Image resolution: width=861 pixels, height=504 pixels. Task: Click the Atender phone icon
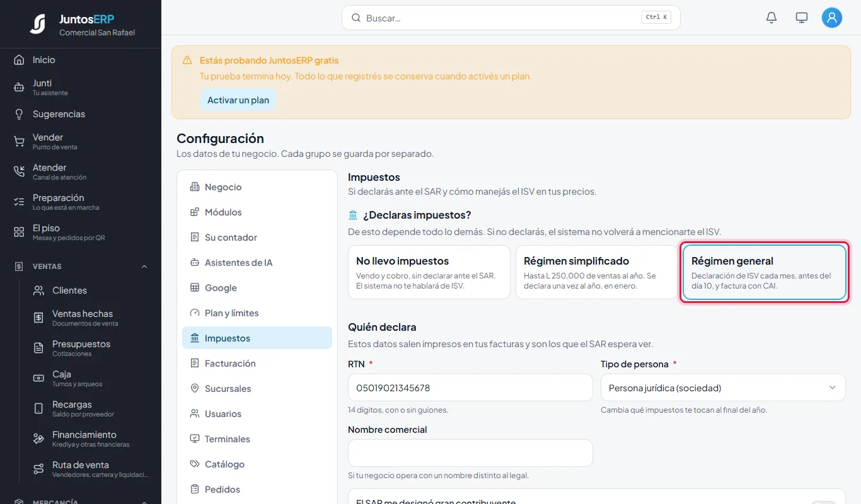coord(19,172)
